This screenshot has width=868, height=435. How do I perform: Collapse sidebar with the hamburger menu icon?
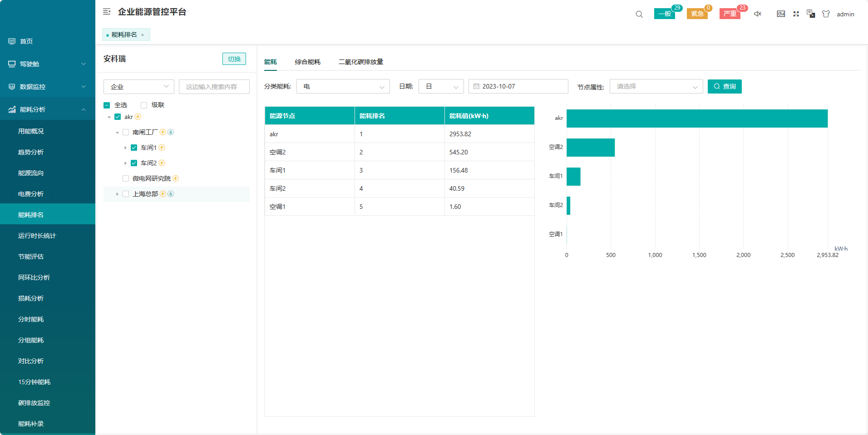[107, 12]
